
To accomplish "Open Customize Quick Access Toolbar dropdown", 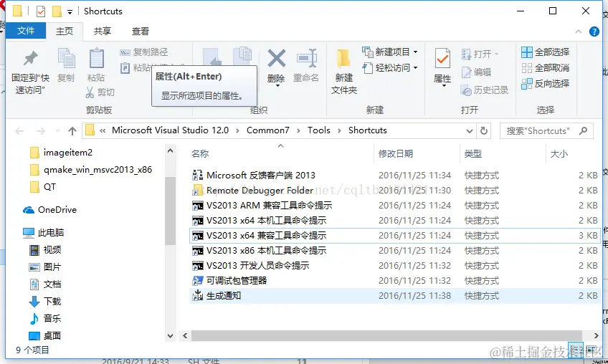I will point(70,12).
